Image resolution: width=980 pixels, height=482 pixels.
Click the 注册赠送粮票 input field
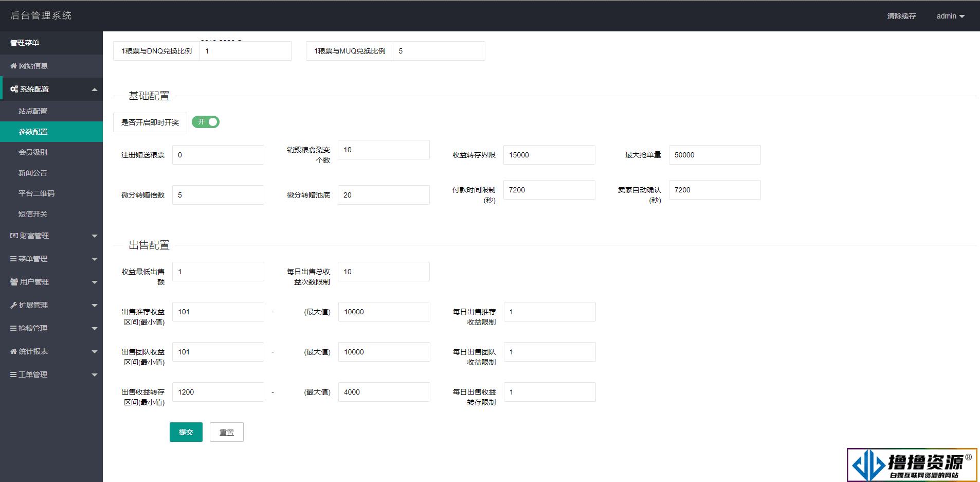click(x=218, y=155)
